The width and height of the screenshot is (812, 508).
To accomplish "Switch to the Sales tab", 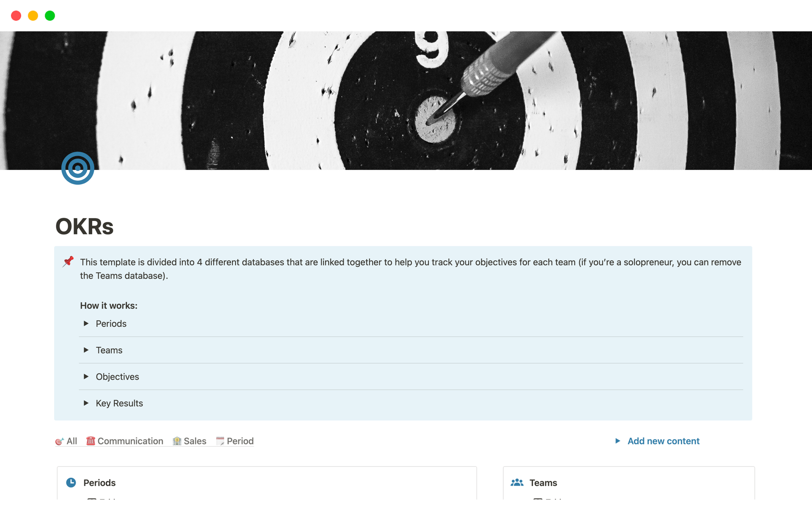I will [195, 441].
